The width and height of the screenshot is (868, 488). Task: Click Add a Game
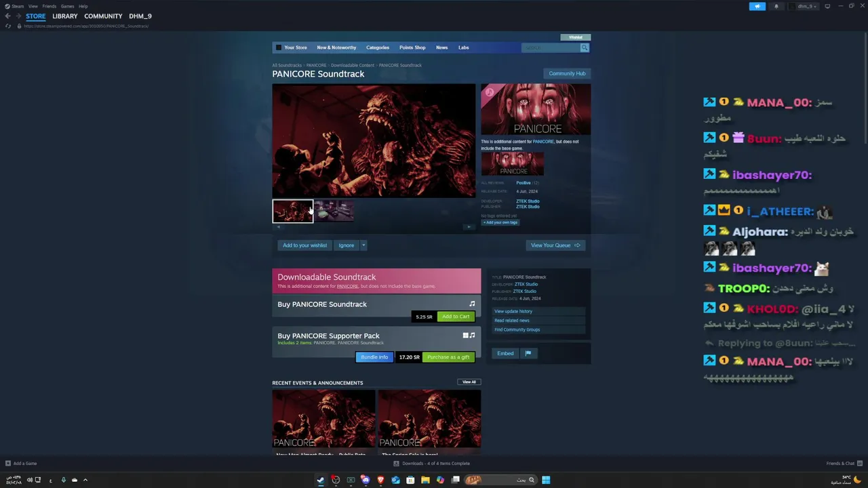21,464
